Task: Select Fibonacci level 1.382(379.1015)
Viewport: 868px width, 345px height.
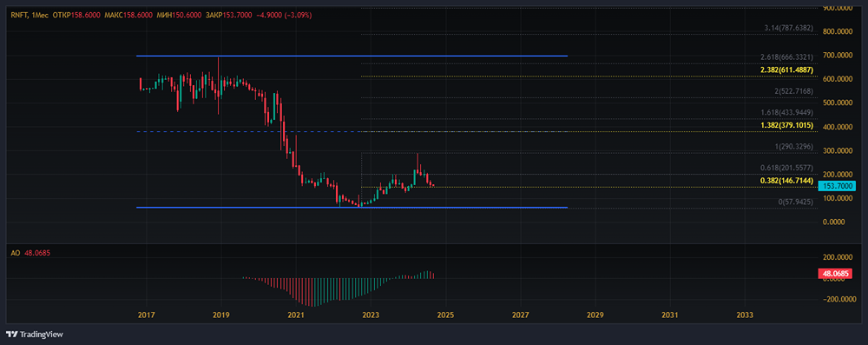Action: (x=786, y=126)
